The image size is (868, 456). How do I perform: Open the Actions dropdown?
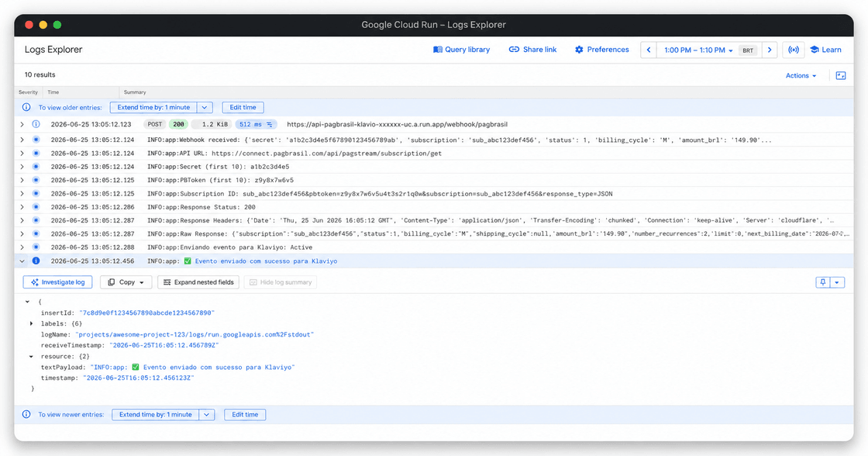[x=801, y=75]
